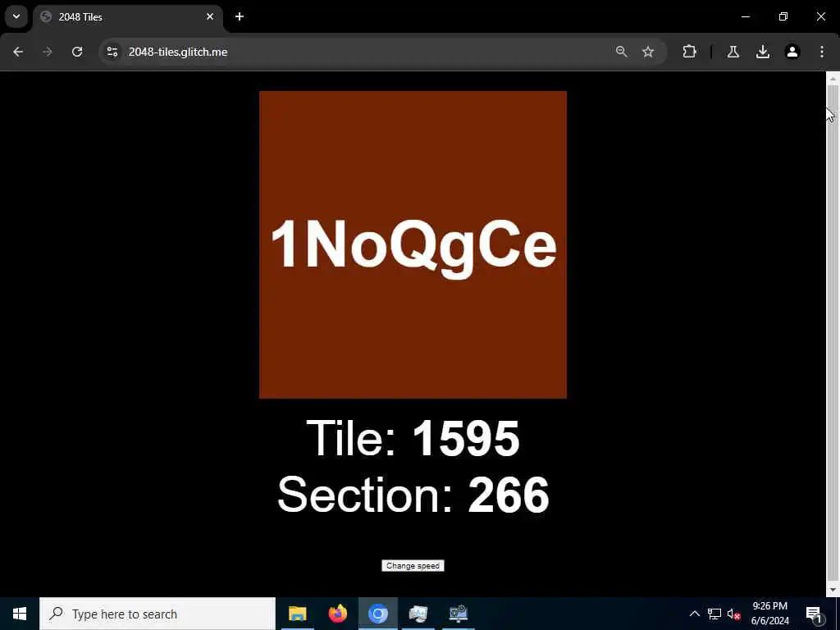Click the Tile: 1595 text
This screenshot has width=840, height=630.
tap(413, 438)
